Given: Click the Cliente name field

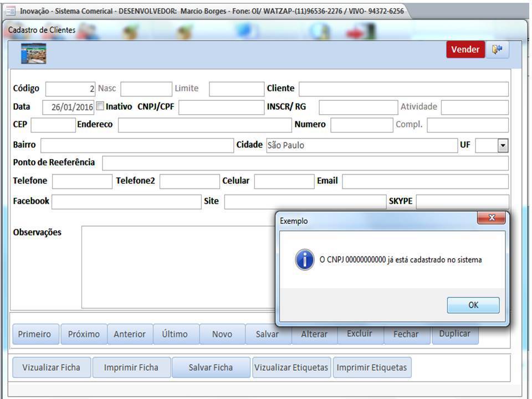Looking at the screenshot, I should [x=404, y=89].
